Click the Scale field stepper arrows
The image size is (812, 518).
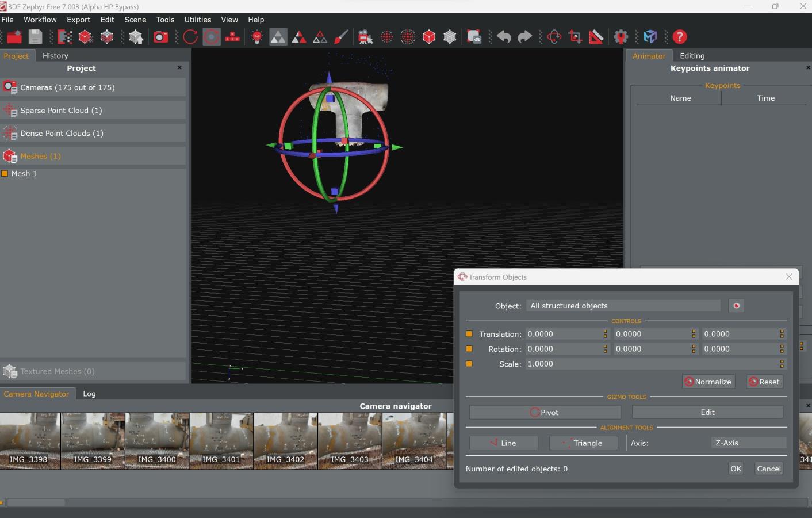[782, 364]
